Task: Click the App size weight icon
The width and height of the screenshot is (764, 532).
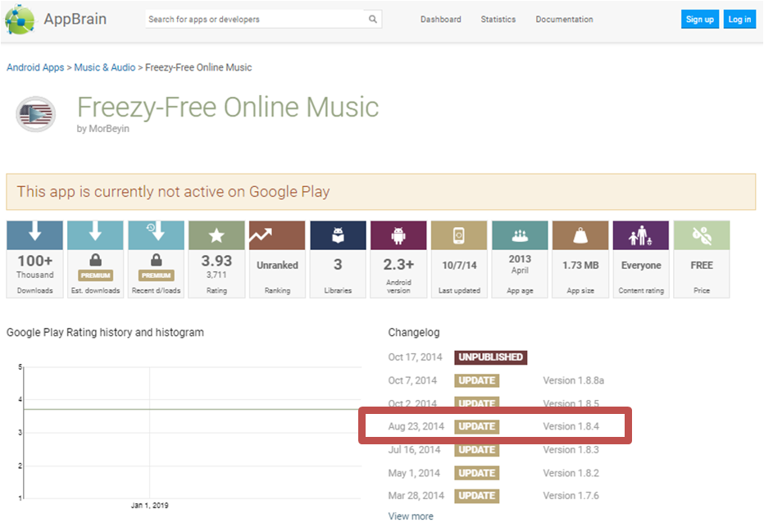Action: (x=580, y=235)
